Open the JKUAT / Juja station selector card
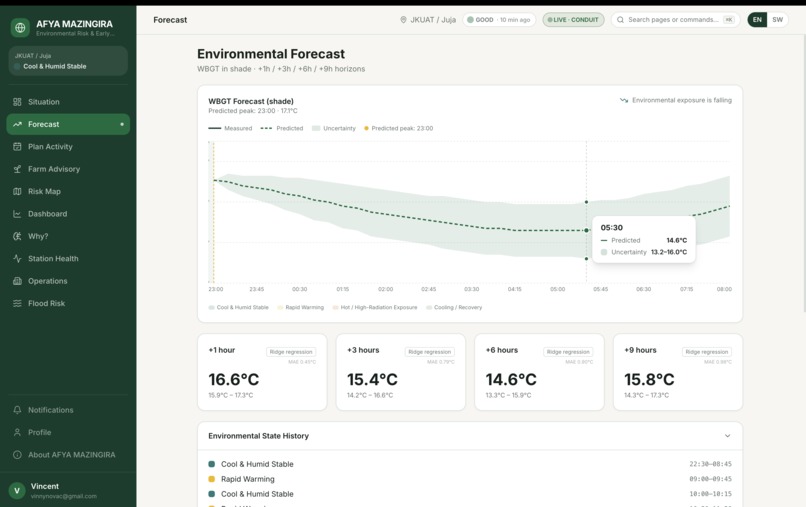This screenshot has width=806, height=507. 68,61
